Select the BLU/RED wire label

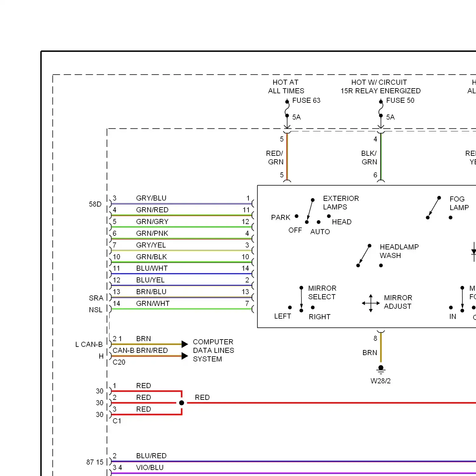point(151,456)
